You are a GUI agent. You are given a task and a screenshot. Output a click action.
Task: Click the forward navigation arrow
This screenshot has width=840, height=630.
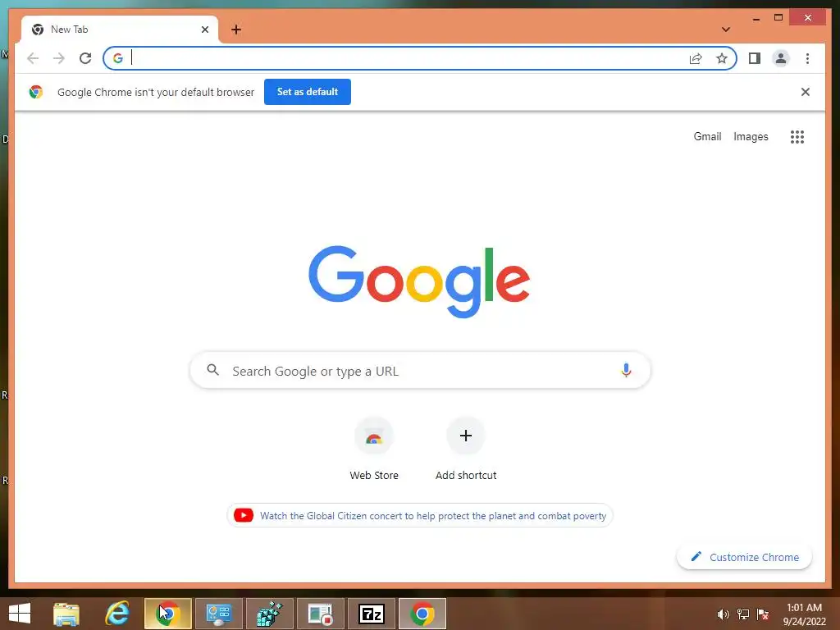[x=59, y=58]
